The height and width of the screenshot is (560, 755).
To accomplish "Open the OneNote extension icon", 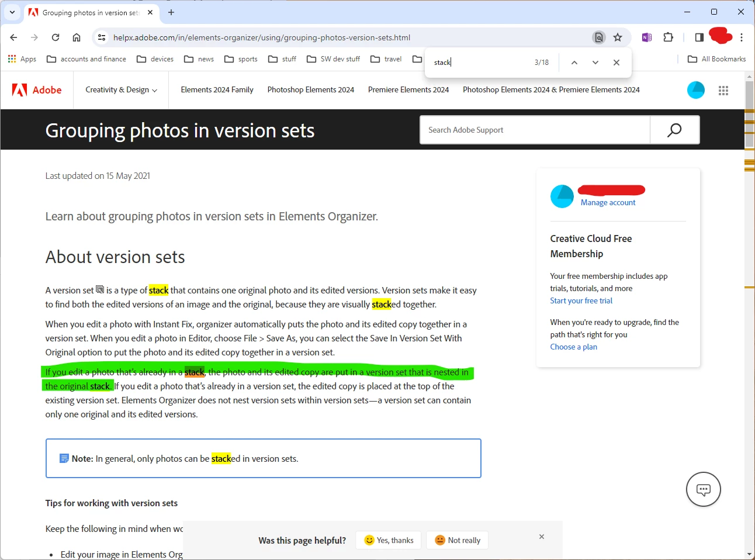I will coord(647,37).
